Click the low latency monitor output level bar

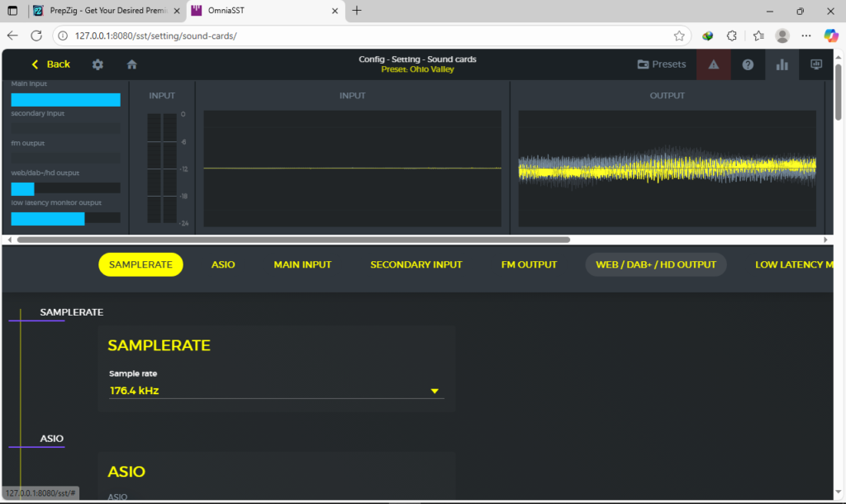click(x=65, y=219)
